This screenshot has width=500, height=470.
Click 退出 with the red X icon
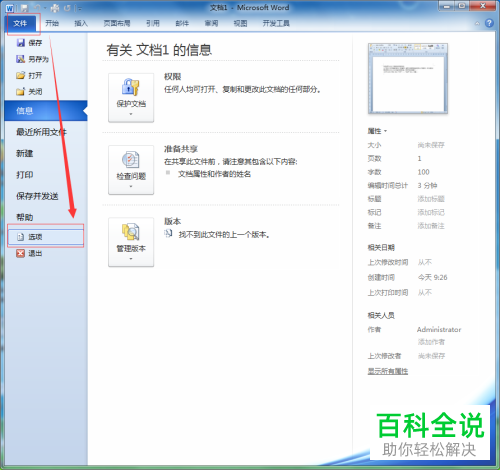tap(29, 253)
